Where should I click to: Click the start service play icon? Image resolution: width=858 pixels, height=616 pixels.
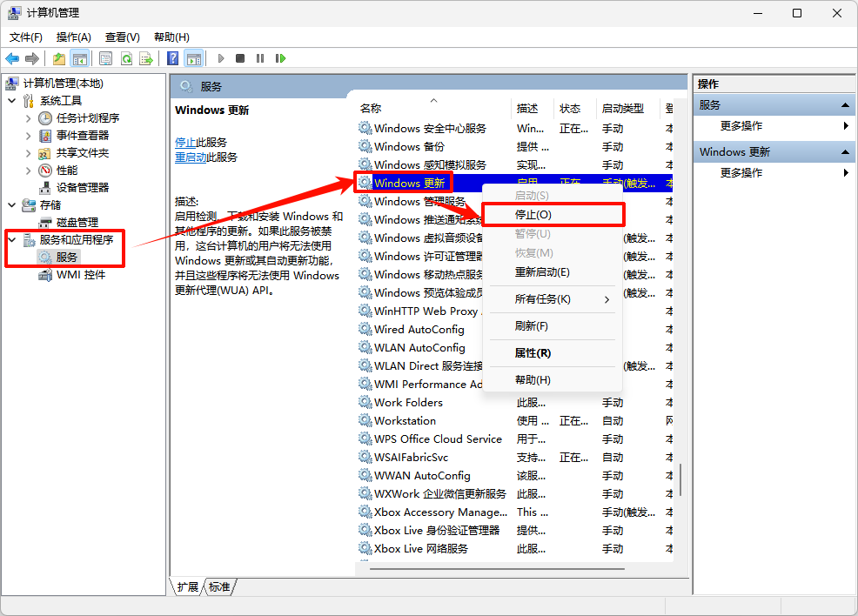click(x=221, y=58)
